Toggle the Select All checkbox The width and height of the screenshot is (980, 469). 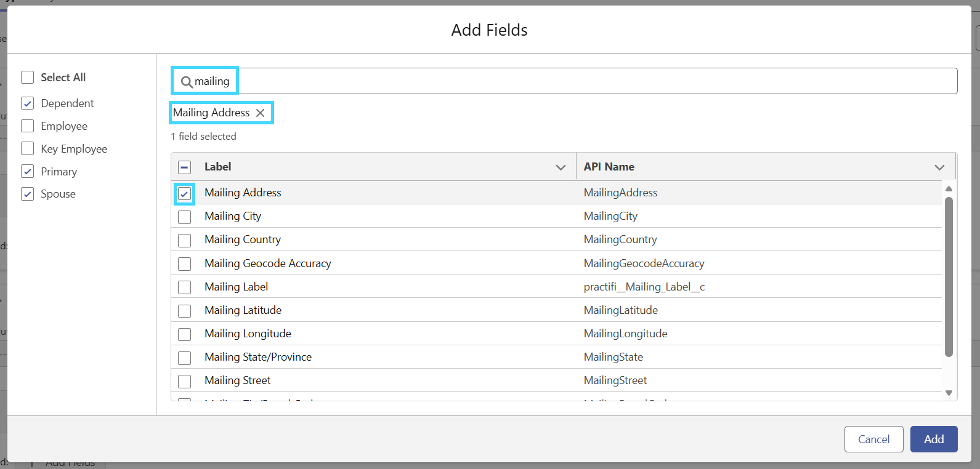pyautogui.click(x=28, y=78)
